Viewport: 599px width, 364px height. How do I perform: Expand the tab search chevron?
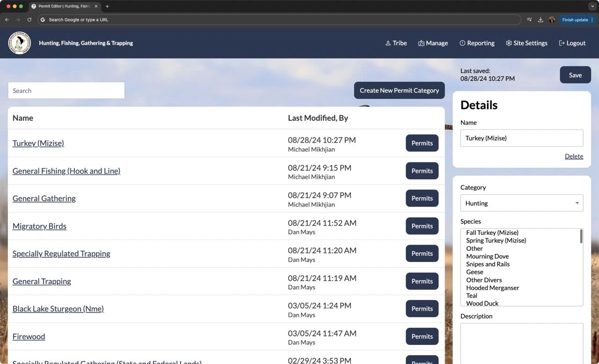592,7
